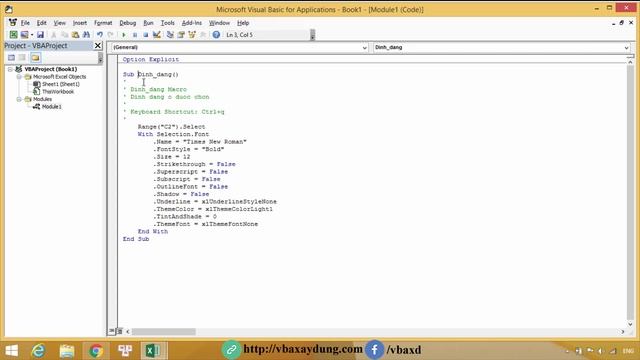
Task: Open Windows Start button
Action: 12,351
